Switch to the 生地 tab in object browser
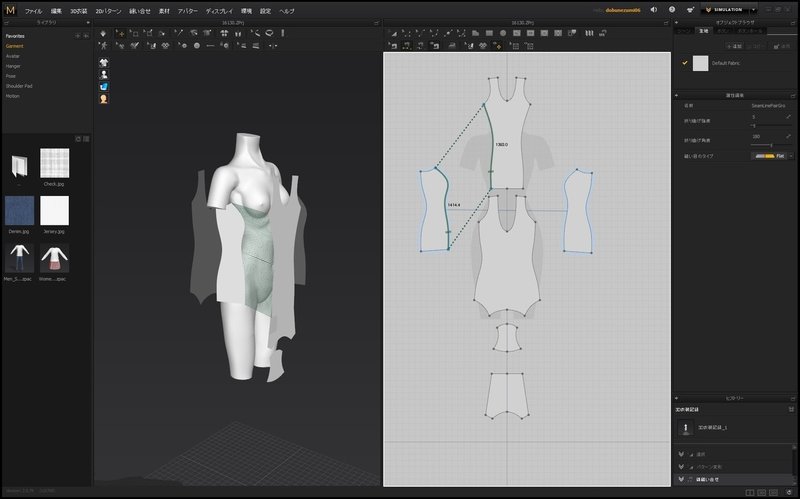Image resolution: width=800 pixels, height=499 pixels. coord(704,31)
